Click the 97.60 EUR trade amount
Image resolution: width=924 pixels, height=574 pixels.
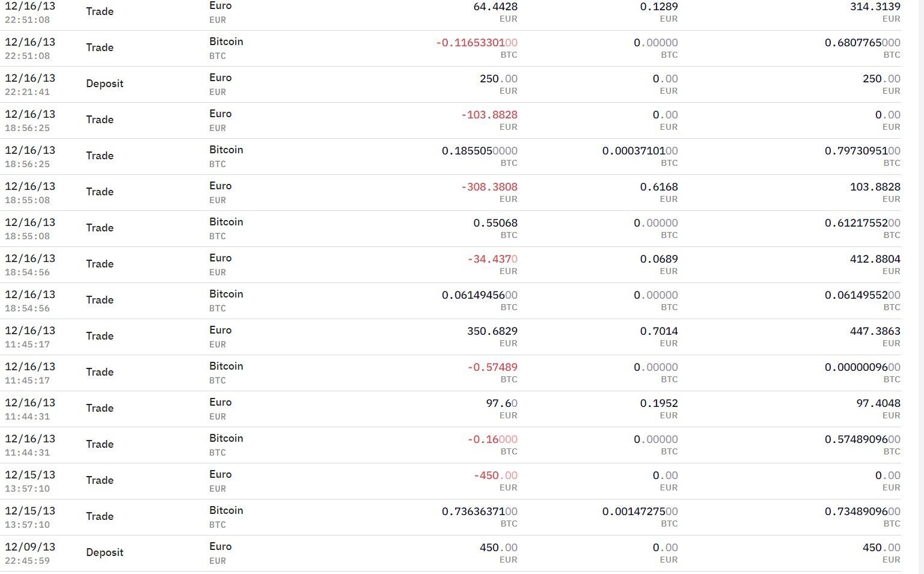point(501,403)
